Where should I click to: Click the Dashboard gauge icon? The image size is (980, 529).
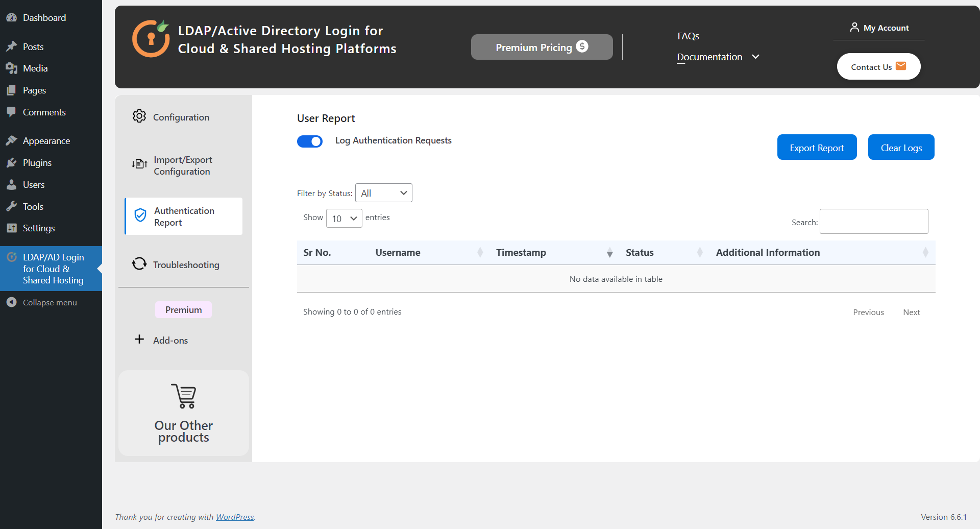(x=11, y=18)
